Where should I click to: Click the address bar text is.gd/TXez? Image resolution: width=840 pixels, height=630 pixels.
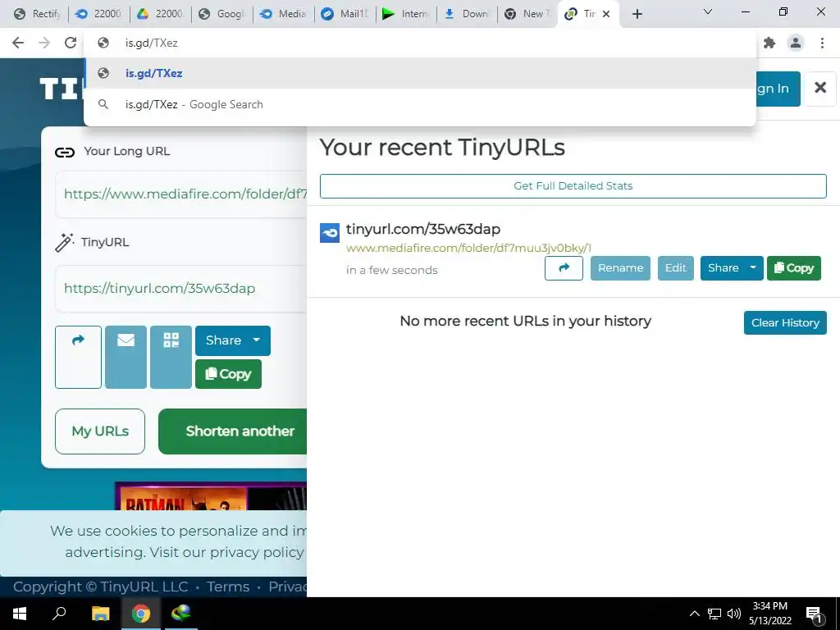[151, 43]
